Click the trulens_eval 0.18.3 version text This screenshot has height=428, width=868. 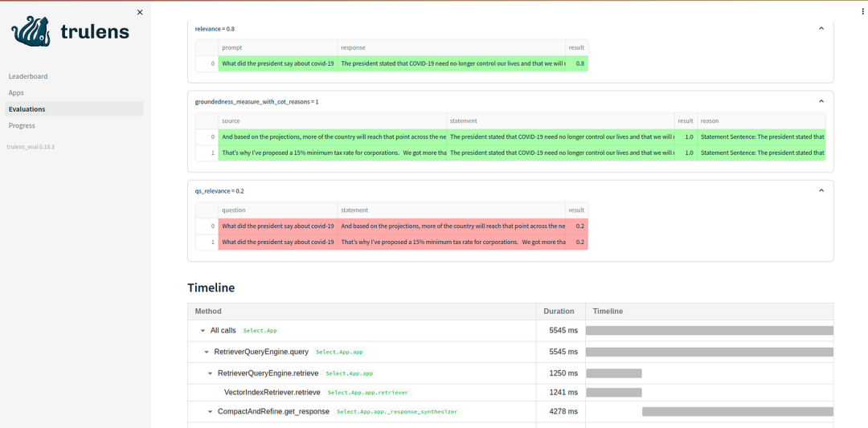click(x=30, y=147)
